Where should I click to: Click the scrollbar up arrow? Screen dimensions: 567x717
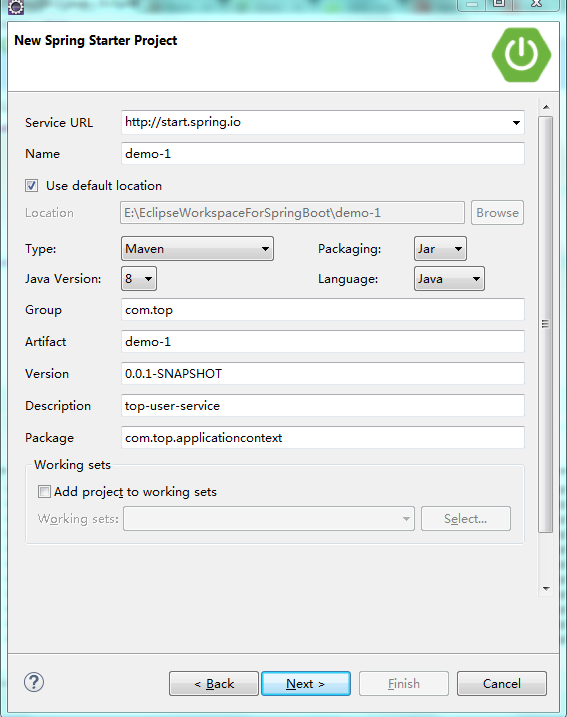546,107
